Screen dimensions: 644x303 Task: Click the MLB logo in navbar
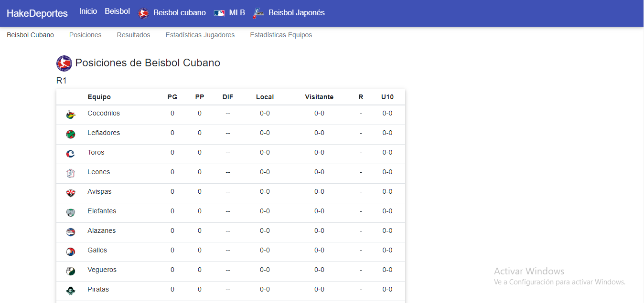click(x=219, y=13)
